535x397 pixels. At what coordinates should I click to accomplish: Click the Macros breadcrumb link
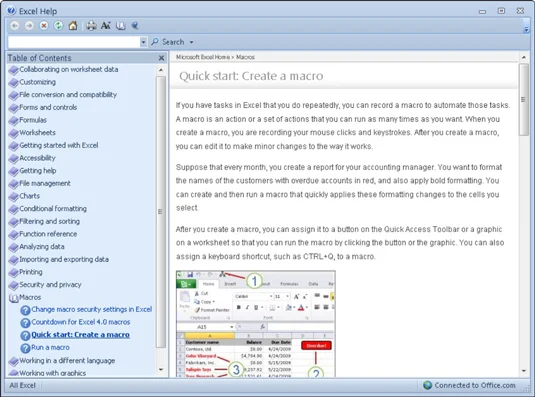[x=245, y=57]
